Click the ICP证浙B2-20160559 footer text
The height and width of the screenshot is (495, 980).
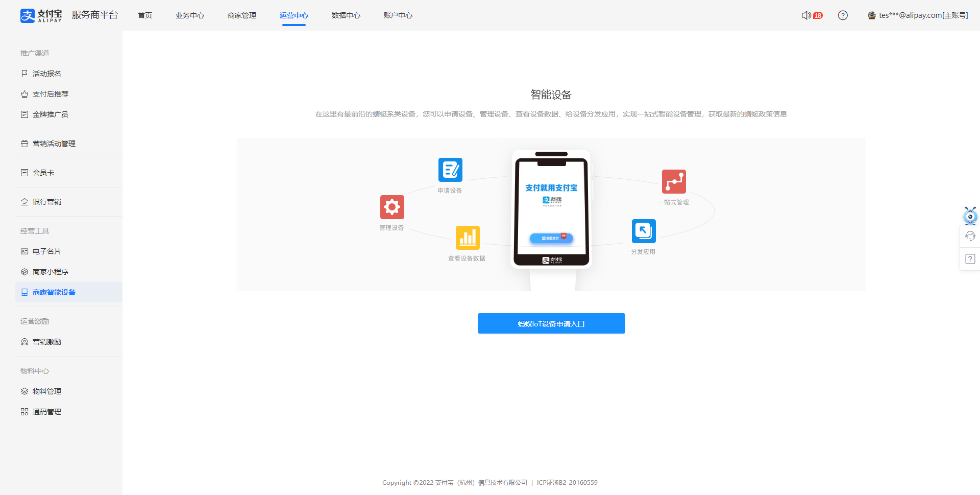coord(567,483)
